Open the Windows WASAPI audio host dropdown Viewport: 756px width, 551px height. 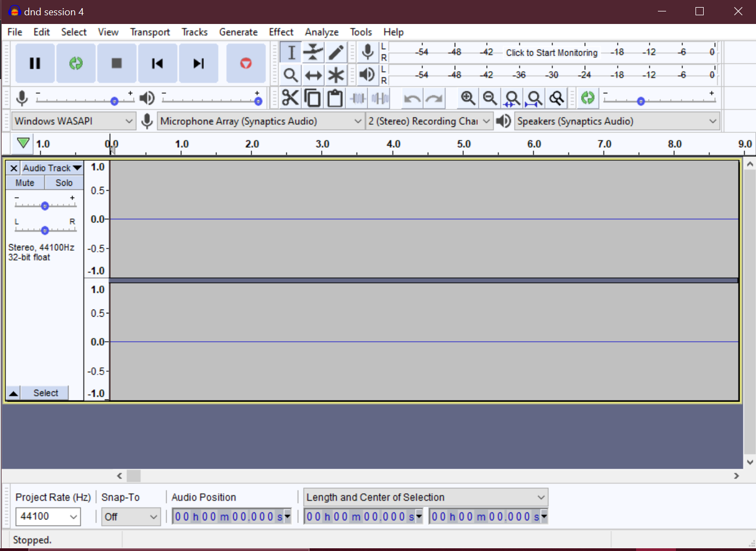pyautogui.click(x=74, y=121)
